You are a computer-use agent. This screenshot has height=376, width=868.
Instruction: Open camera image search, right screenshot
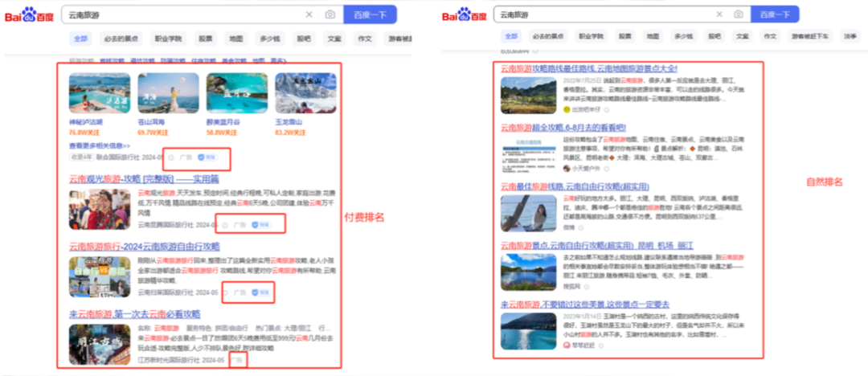738,14
